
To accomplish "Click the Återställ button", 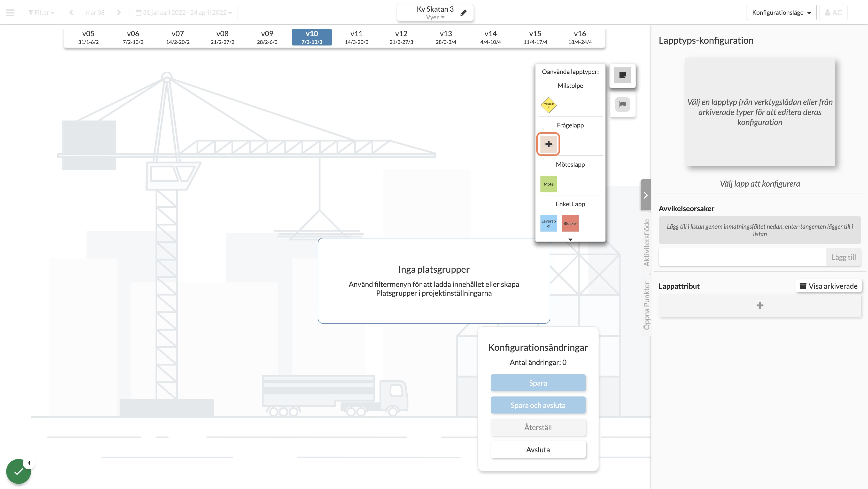I will tap(538, 428).
